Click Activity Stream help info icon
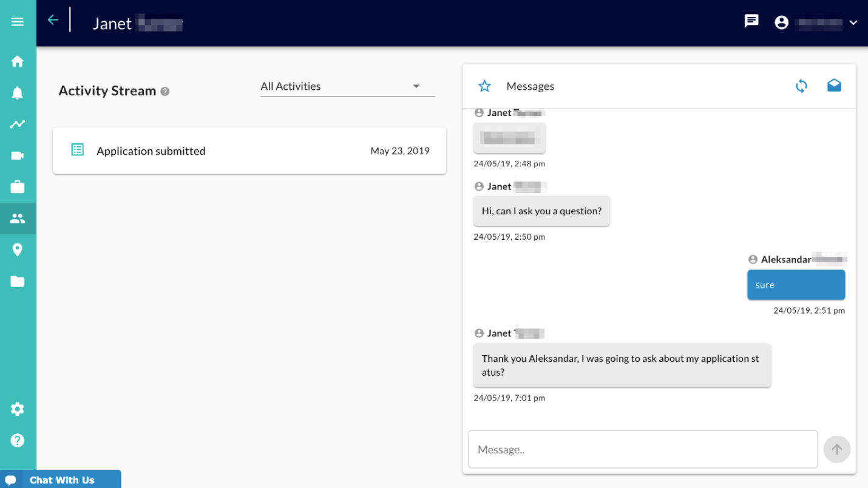This screenshot has width=868, height=488. pos(165,92)
